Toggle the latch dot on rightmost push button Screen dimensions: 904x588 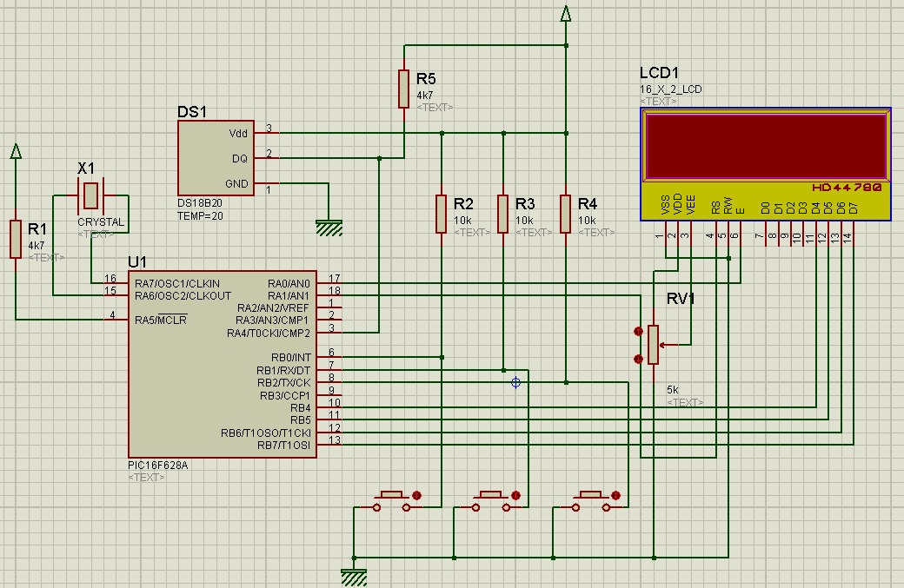pos(618,495)
